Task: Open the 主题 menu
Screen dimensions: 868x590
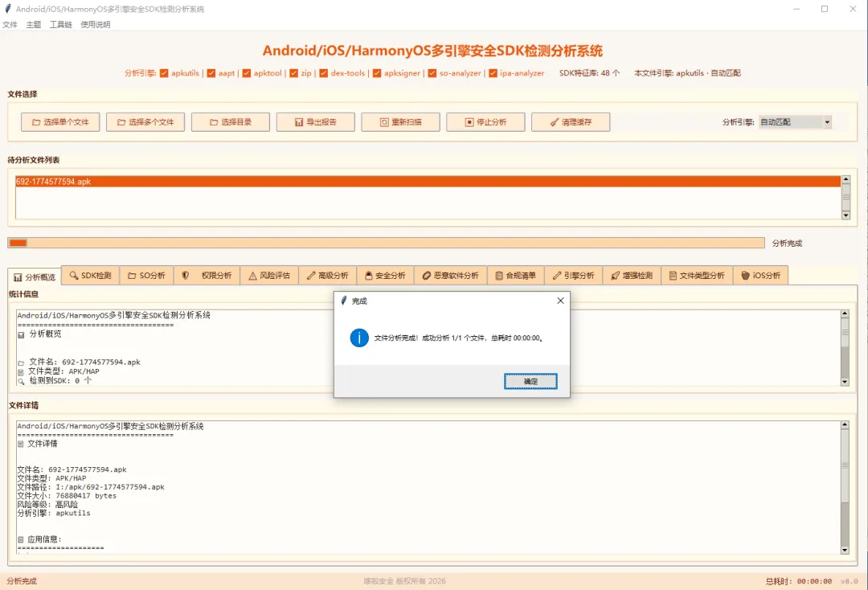Action: pos(34,24)
